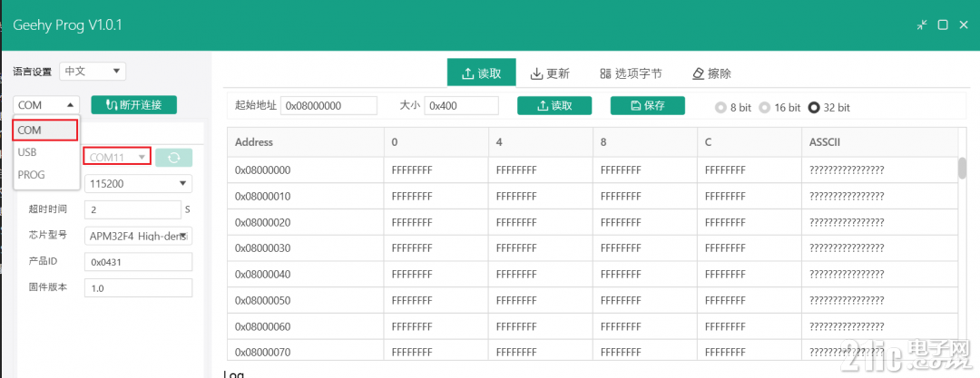Click the column header labeled 8
Image resolution: width=980 pixels, height=378 pixels.
tap(645, 141)
